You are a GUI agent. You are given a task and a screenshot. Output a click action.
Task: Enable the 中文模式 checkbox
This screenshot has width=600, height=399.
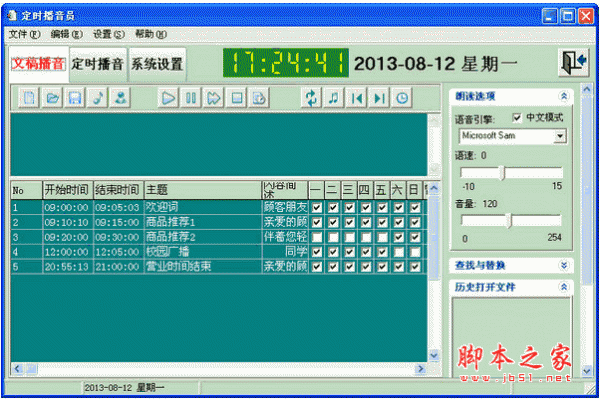click(x=517, y=117)
